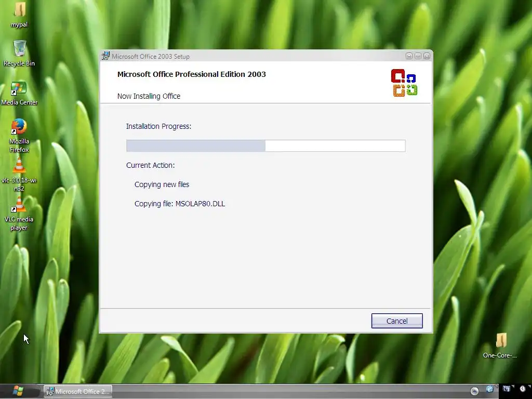
Task: Open the mypal folder on desktop
Action: [19, 15]
